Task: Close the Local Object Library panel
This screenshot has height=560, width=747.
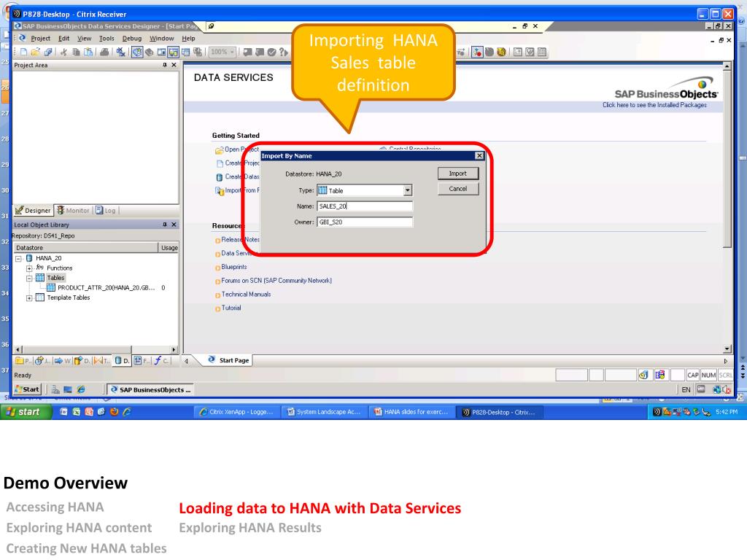Action: tap(174, 225)
